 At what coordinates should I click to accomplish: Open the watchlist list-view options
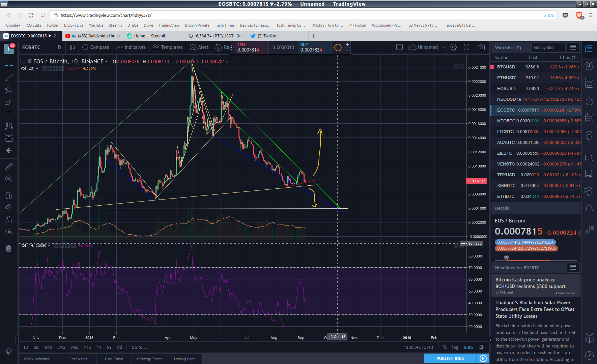click(573, 48)
